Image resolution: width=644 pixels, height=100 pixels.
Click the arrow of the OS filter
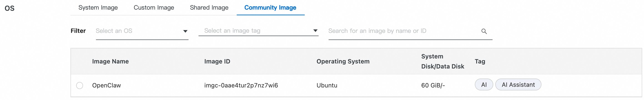point(185,31)
